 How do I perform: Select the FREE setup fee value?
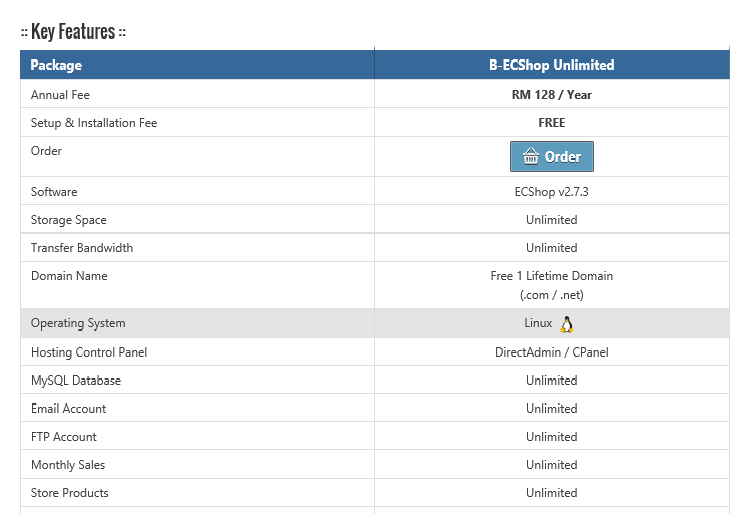(x=551, y=123)
